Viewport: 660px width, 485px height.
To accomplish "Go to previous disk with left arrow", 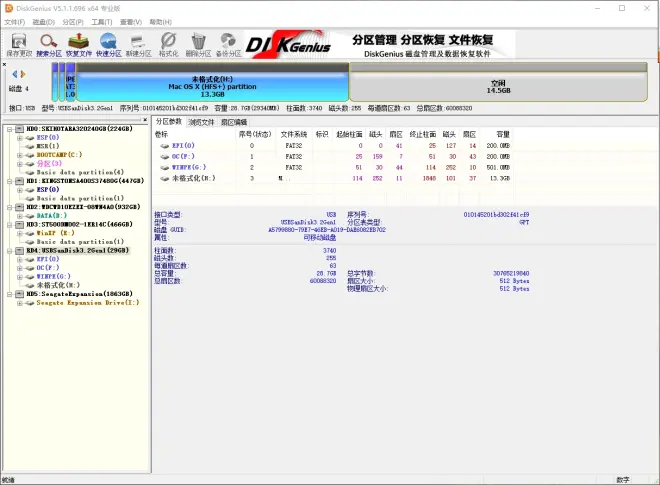I will [15, 74].
